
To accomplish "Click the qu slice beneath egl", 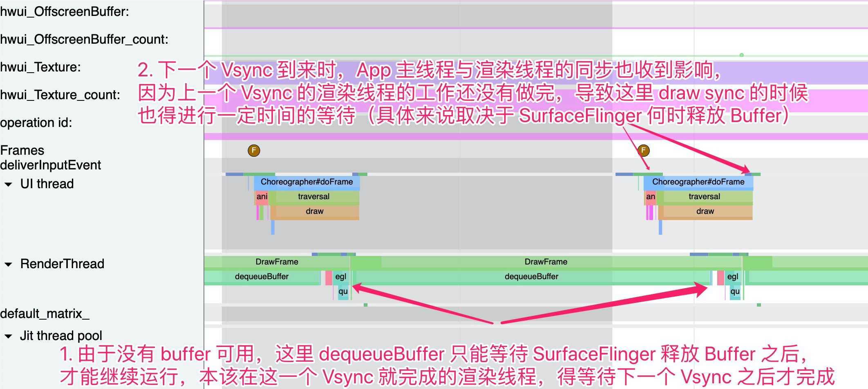I will (x=342, y=291).
